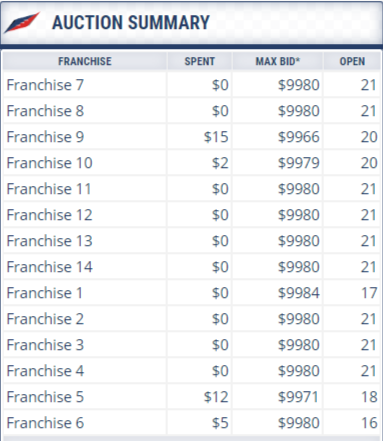
Task: Click the OPEN column header
Action: pos(352,61)
